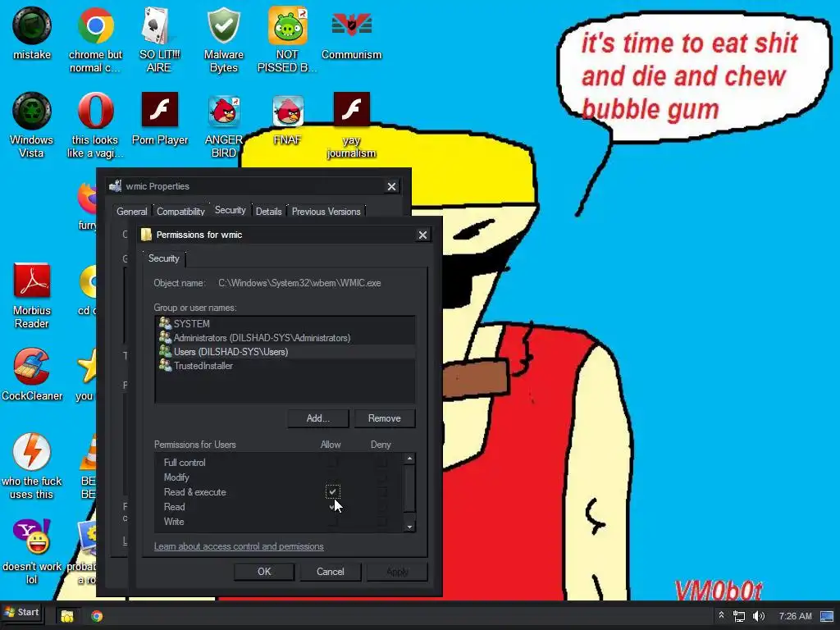840x630 pixels.
Task: Open the Chrome icon on the taskbar
Action: pyautogui.click(x=97, y=616)
